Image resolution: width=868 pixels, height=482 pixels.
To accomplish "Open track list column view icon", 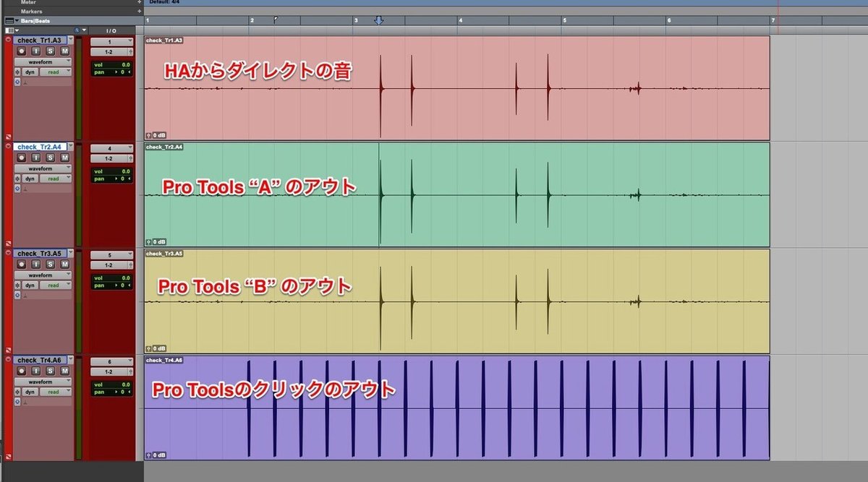I will (9, 30).
